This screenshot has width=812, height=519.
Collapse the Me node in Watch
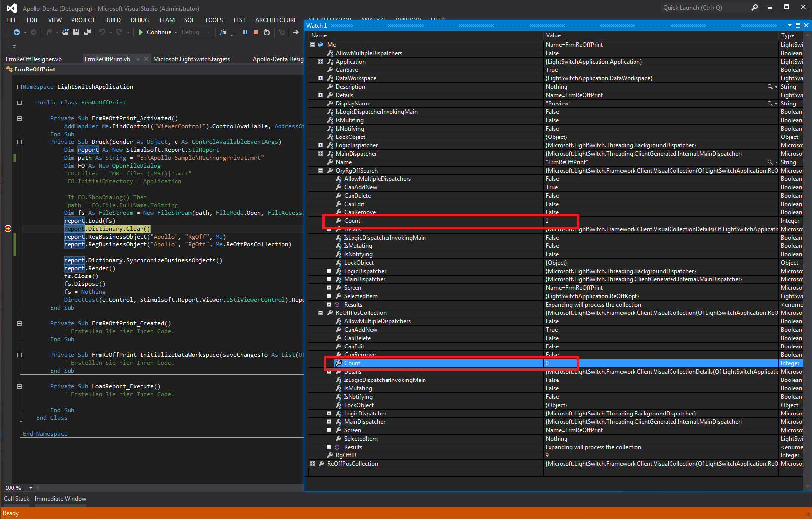pos(312,44)
